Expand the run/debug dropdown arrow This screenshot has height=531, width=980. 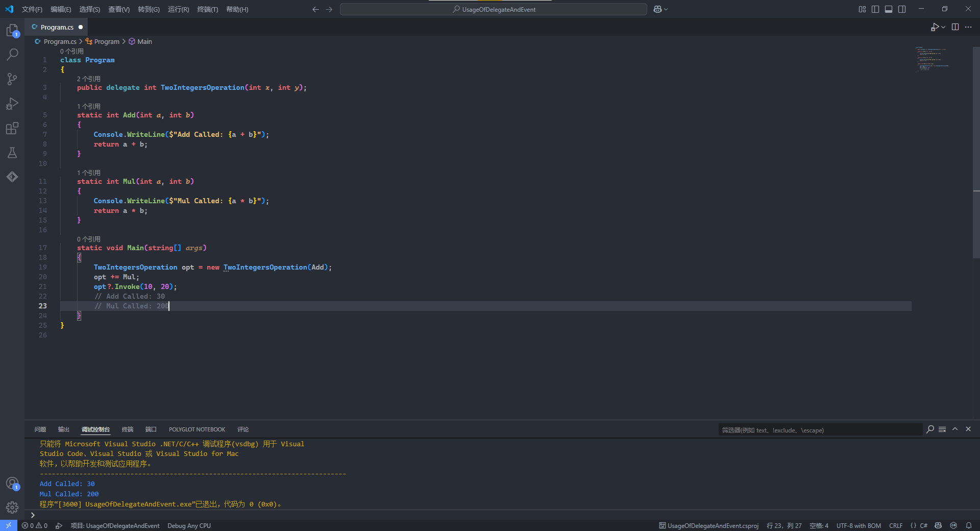tap(943, 27)
